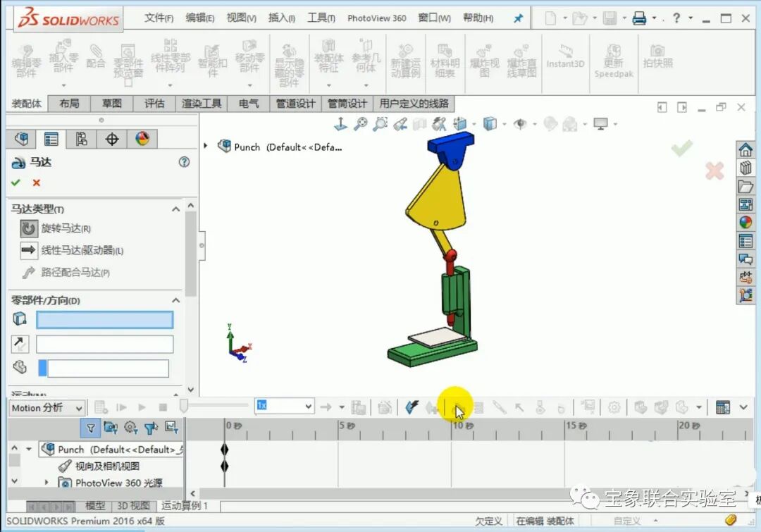Click the Section View icon
The image size is (761, 532).
point(419,124)
